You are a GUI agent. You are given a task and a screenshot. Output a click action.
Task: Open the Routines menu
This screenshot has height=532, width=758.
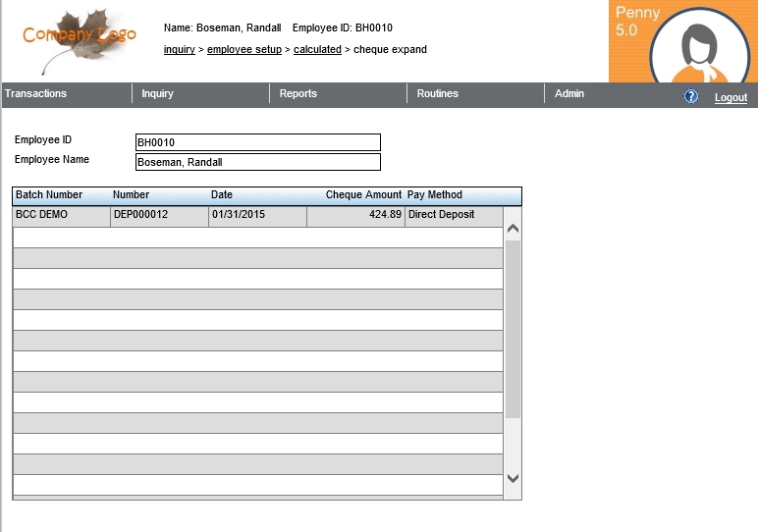(x=437, y=94)
